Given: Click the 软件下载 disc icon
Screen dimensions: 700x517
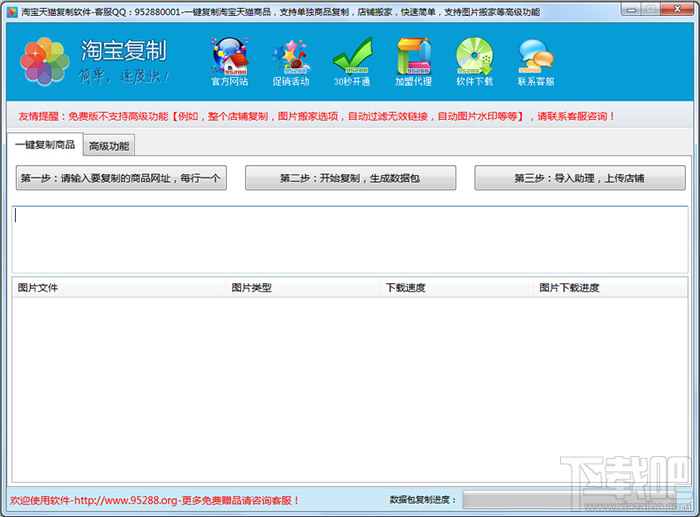Looking at the screenshot, I should tap(475, 61).
